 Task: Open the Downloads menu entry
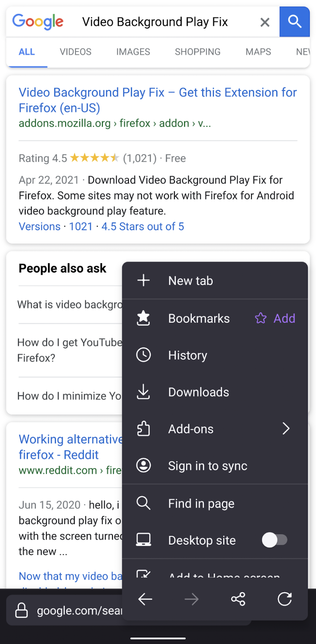(215, 392)
